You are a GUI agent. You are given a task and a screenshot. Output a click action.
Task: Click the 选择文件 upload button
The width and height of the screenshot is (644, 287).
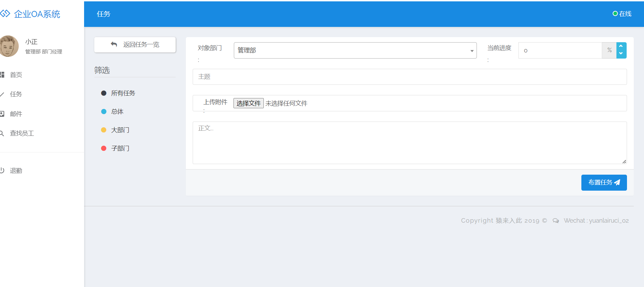click(248, 103)
